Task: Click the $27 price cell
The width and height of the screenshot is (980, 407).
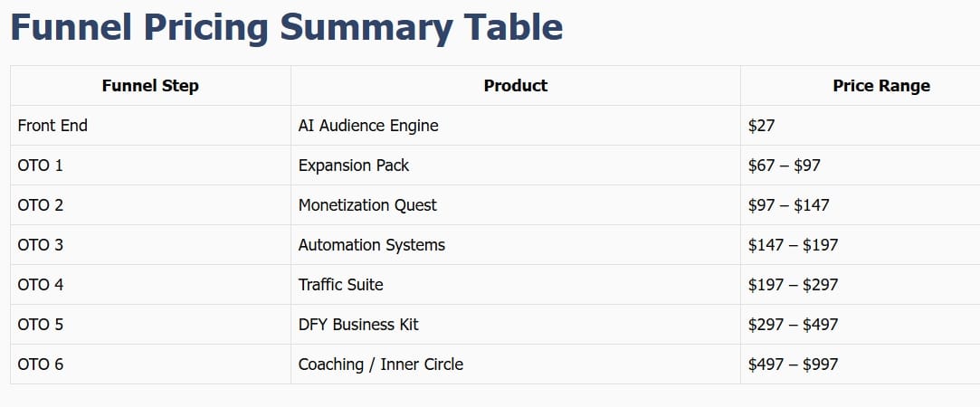Action: [762, 126]
